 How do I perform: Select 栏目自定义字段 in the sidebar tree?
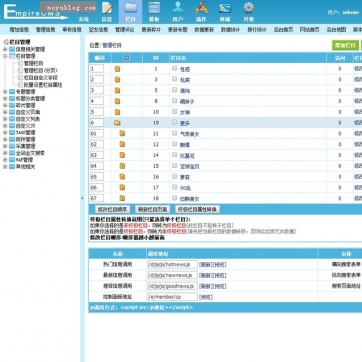(40, 77)
